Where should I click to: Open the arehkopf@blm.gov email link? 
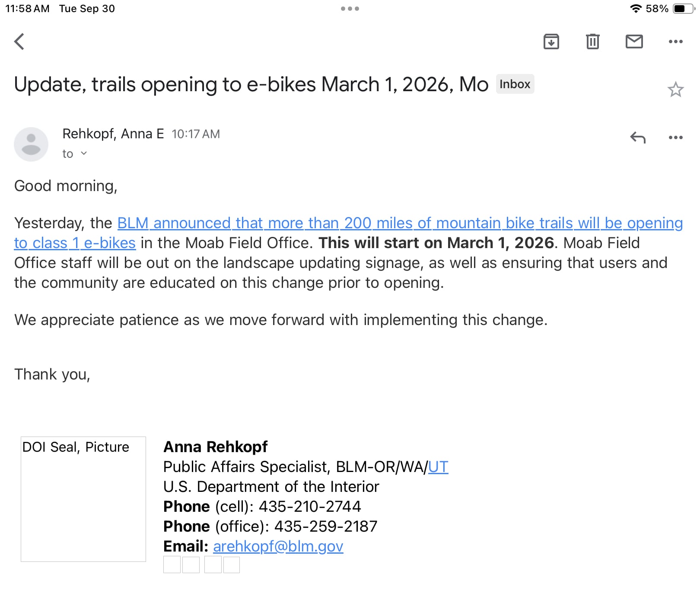[x=278, y=546]
